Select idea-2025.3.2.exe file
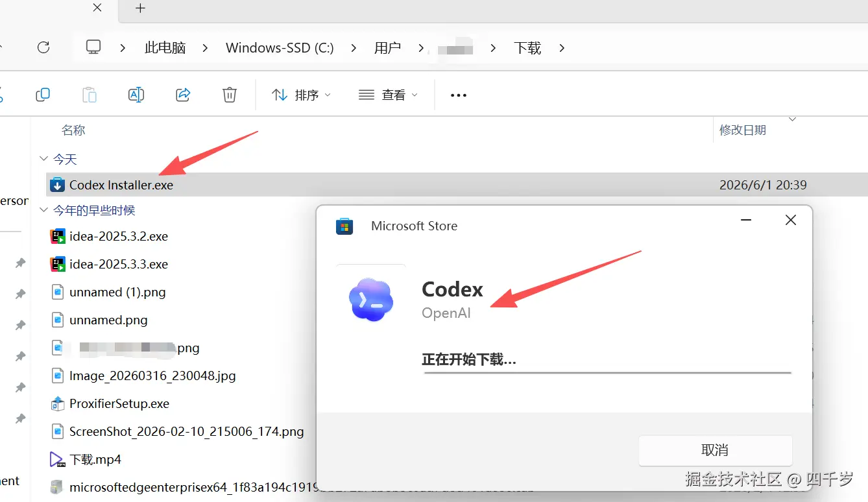The height and width of the screenshot is (502, 868). (x=119, y=236)
